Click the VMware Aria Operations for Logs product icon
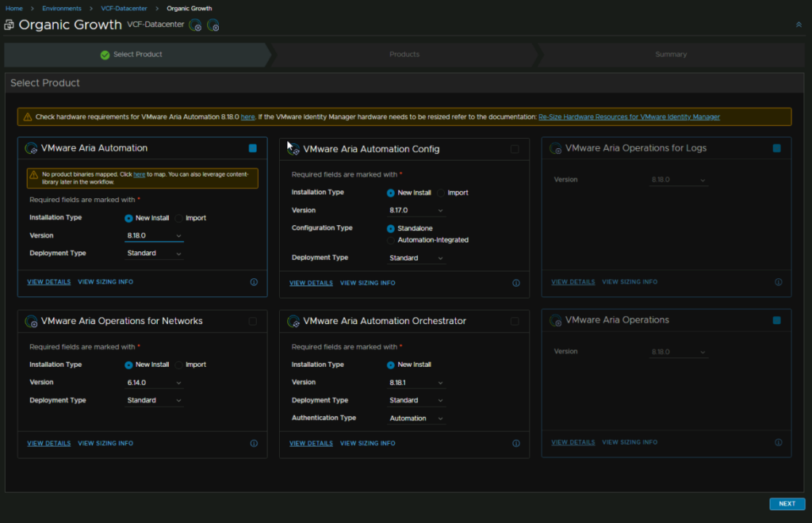812x523 pixels. point(556,148)
